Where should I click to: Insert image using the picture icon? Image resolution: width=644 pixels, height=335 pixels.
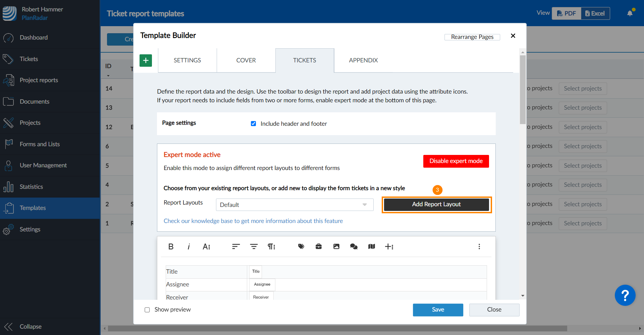(x=336, y=246)
